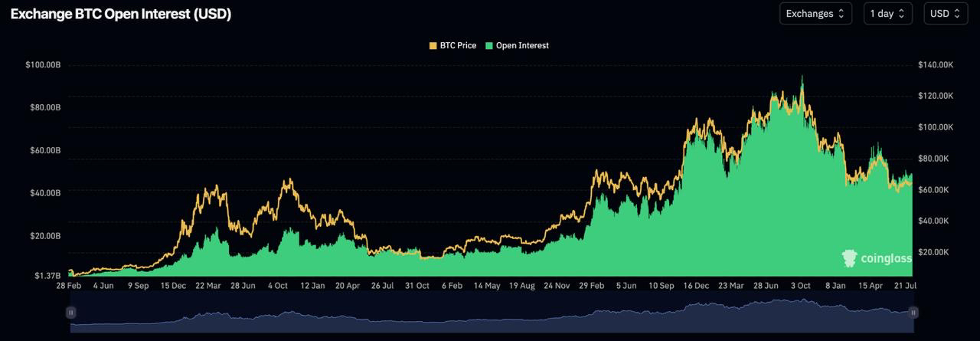980x341 pixels.
Task: Click the 29 Feb date label
Action: (591, 285)
